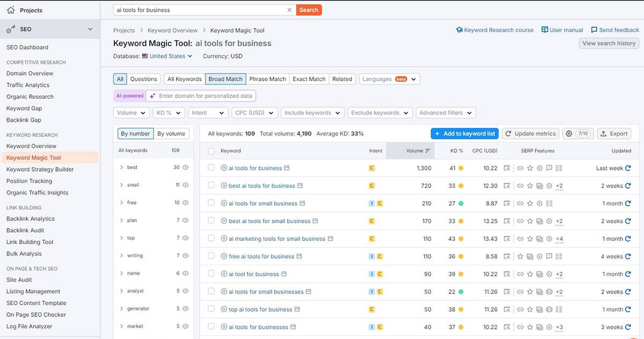Open Keyword Overview in the sidebar
Screen dimensions: 644x339
click(31, 146)
